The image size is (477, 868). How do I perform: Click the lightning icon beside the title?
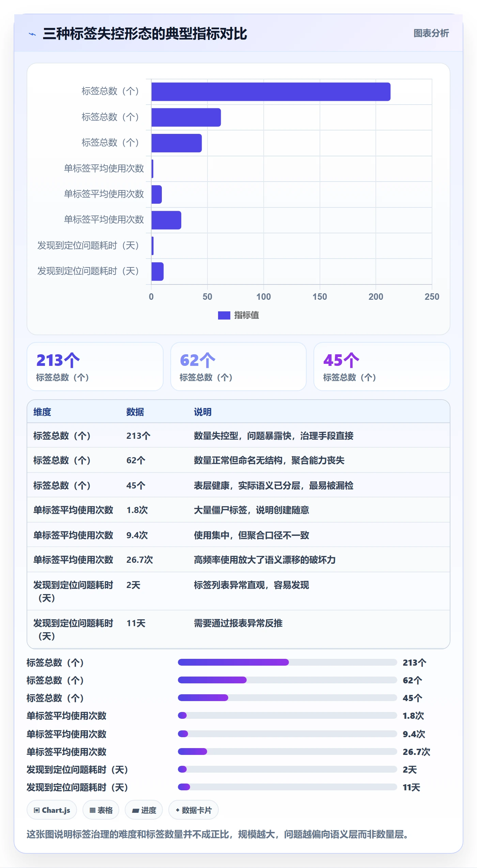[x=32, y=34]
